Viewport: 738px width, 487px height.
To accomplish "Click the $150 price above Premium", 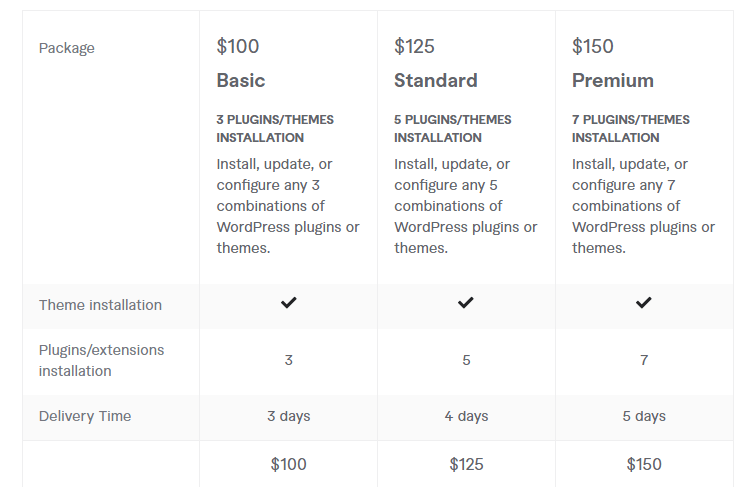I will click(x=593, y=46).
